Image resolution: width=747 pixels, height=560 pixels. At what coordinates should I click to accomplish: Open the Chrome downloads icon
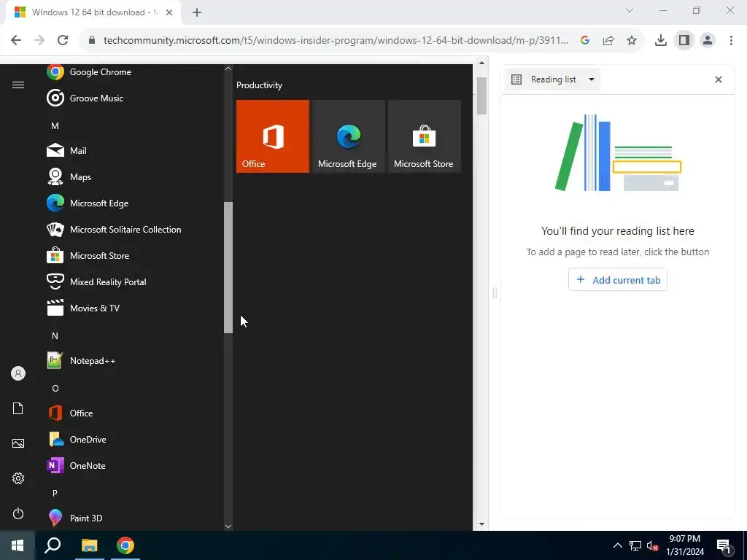tap(661, 41)
